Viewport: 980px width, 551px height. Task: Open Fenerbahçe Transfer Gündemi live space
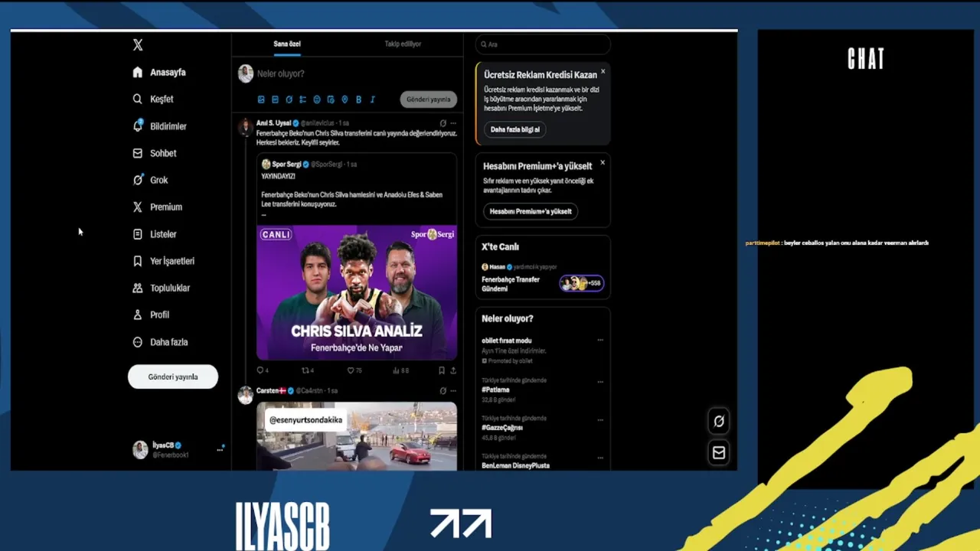pos(511,284)
